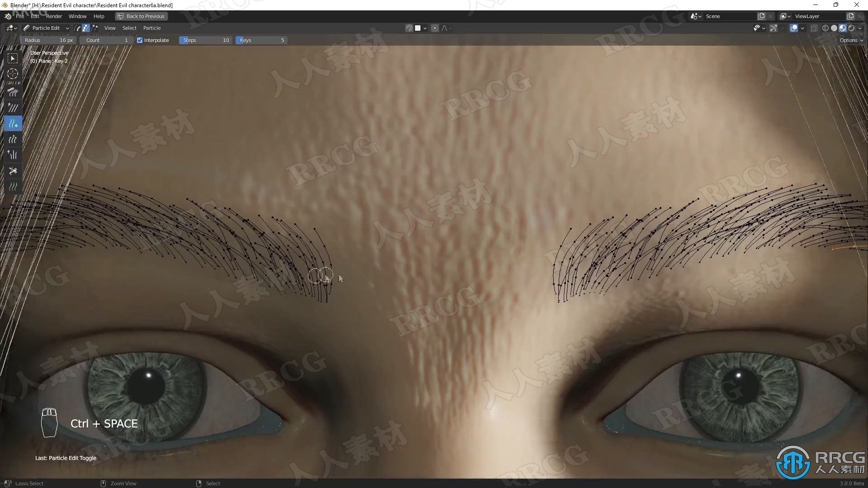Click the User Perspective label
This screenshot has width=868, height=488.
pos(49,53)
